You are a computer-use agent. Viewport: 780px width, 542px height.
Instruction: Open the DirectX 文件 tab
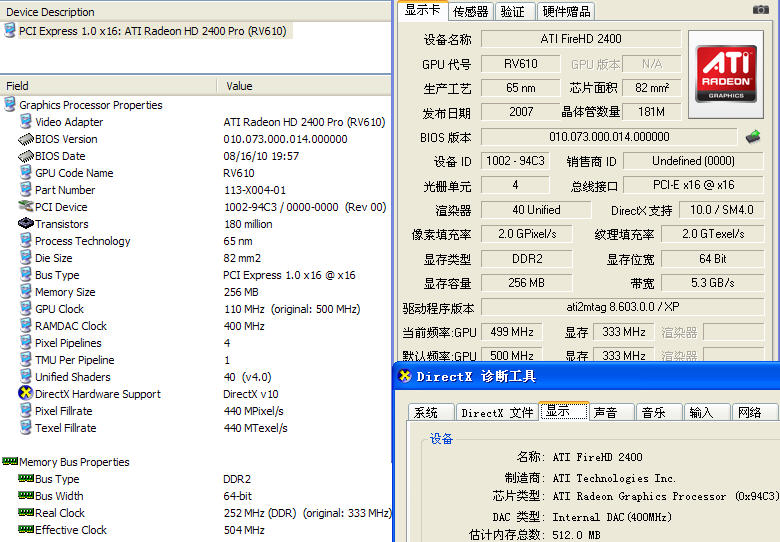click(497, 412)
